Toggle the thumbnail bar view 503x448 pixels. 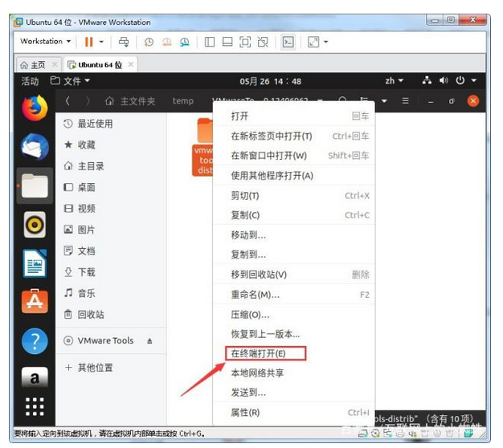[x=227, y=42]
